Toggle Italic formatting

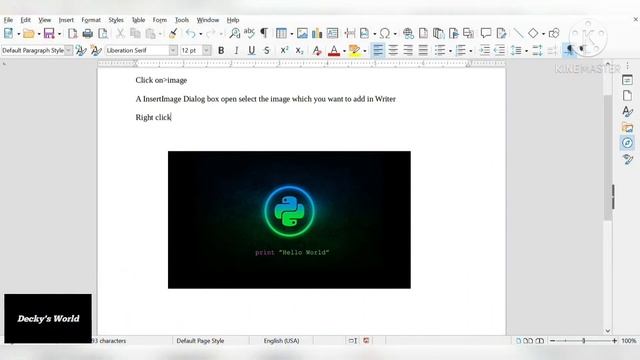tap(236, 50)
